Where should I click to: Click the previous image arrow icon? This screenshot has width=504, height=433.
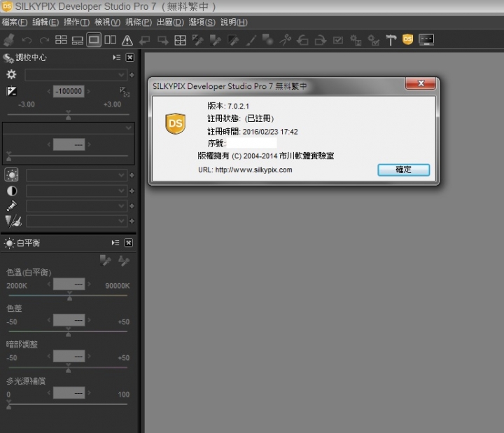coord(145,40)
